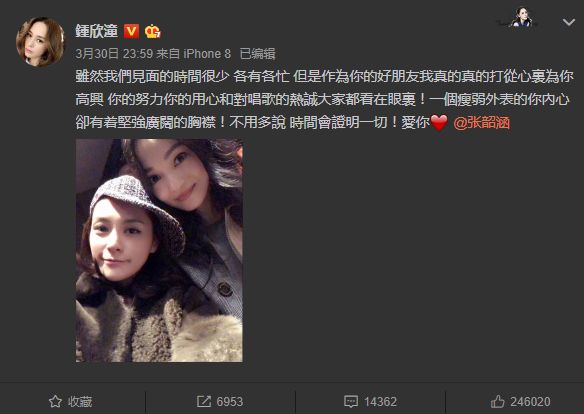Open the mention @张韶涵

coord(482,122)
